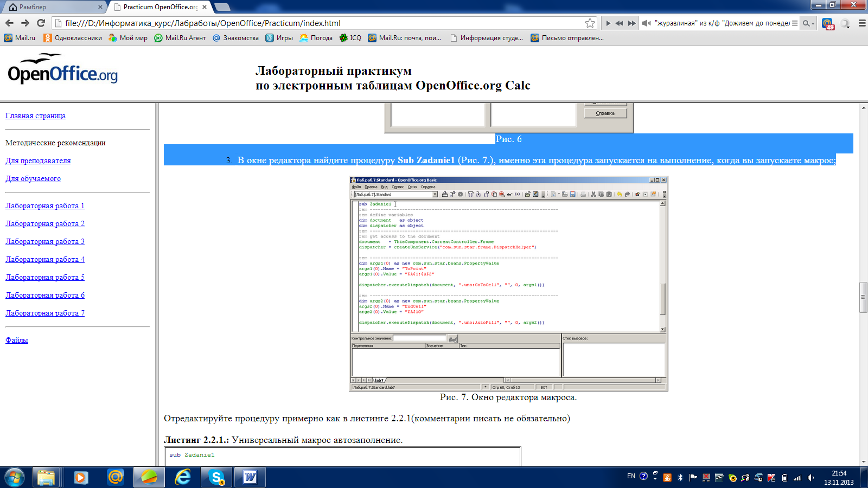Open the Мой мир bookmark
Image resolution: width=868 pixels, height=488 pixels.
pyautogui.click(x=128, y=38)
